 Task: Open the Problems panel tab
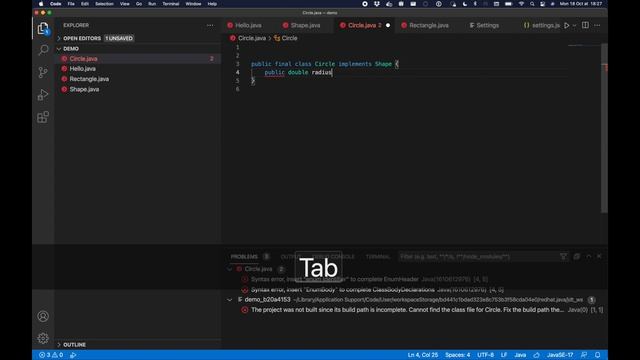[x=244, y=256]
